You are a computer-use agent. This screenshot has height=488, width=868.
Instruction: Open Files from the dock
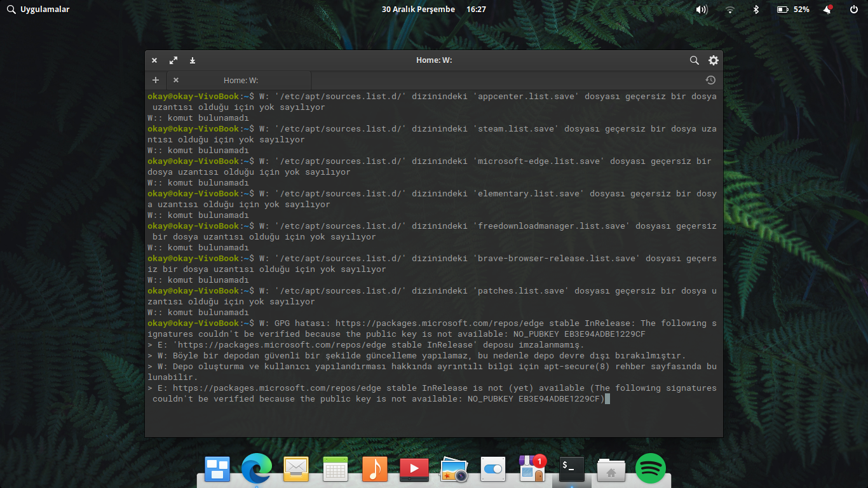(611, 469)
